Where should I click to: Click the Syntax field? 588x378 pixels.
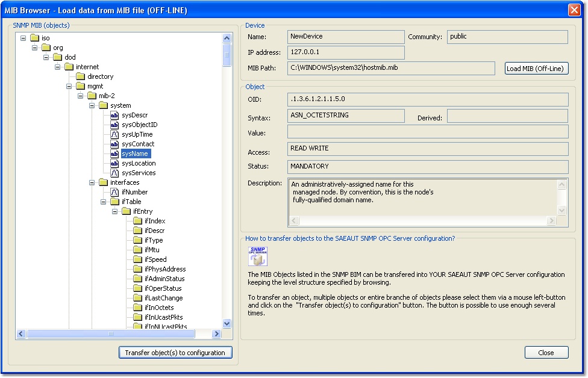tap(346, 116)
